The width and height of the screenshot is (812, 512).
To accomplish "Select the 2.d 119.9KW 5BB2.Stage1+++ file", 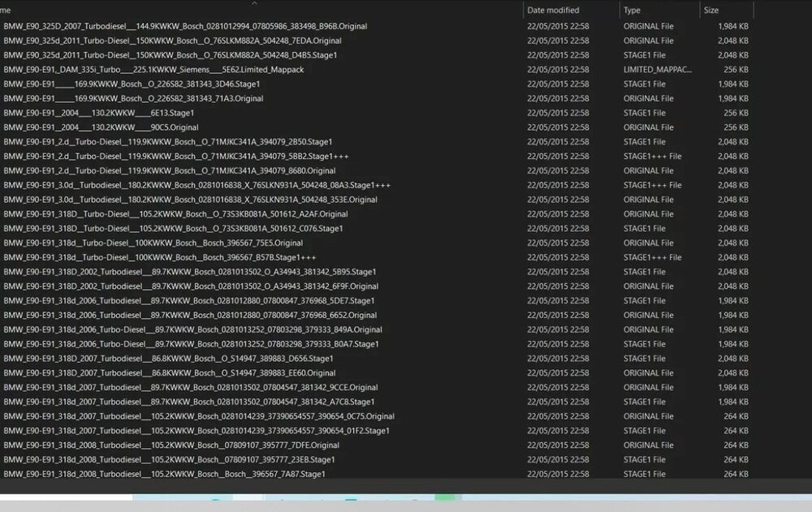I will (x=176, y=157).
